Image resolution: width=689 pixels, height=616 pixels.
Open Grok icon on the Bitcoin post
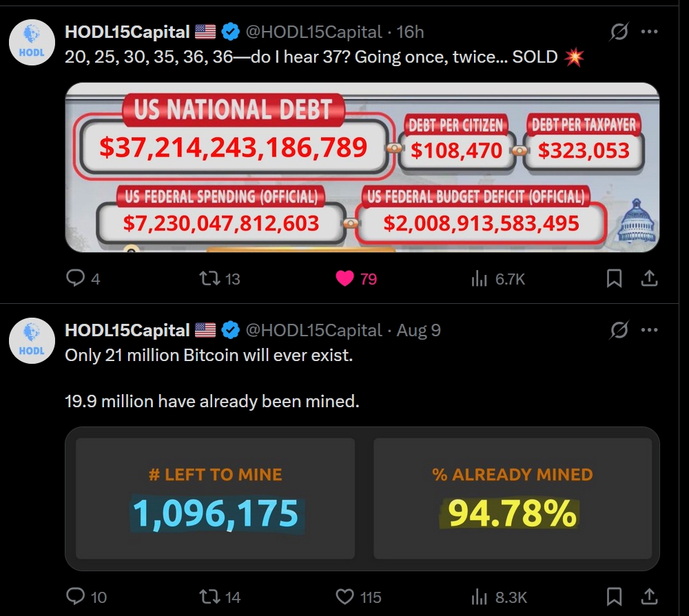tap(618, 330)
